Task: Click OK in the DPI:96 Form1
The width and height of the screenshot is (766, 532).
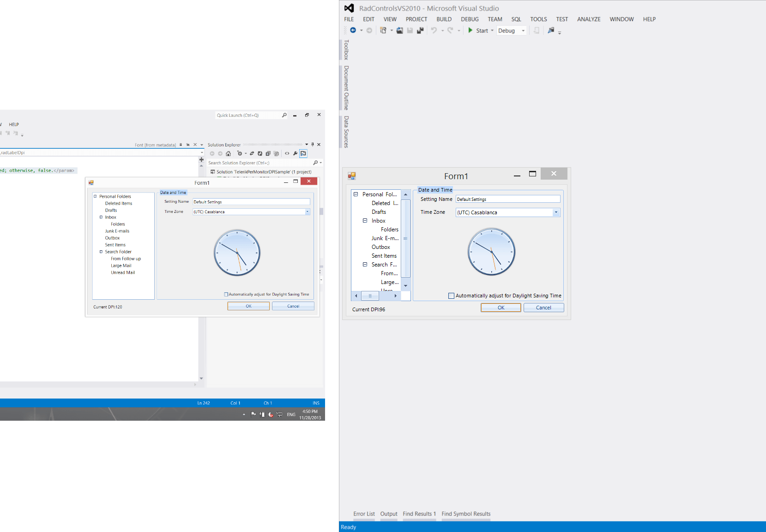Action: coord(501,308)
